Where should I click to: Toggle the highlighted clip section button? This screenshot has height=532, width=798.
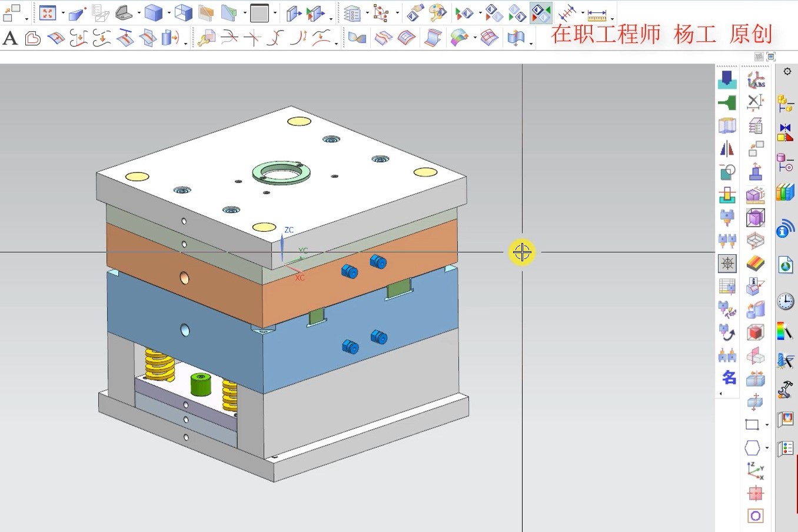(x=540, y=13)
